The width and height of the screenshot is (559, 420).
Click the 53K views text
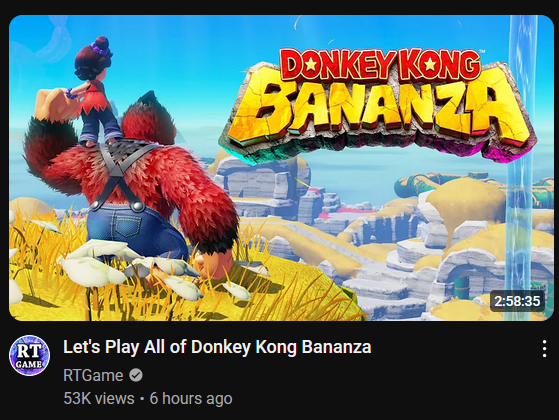click(99, 399)
